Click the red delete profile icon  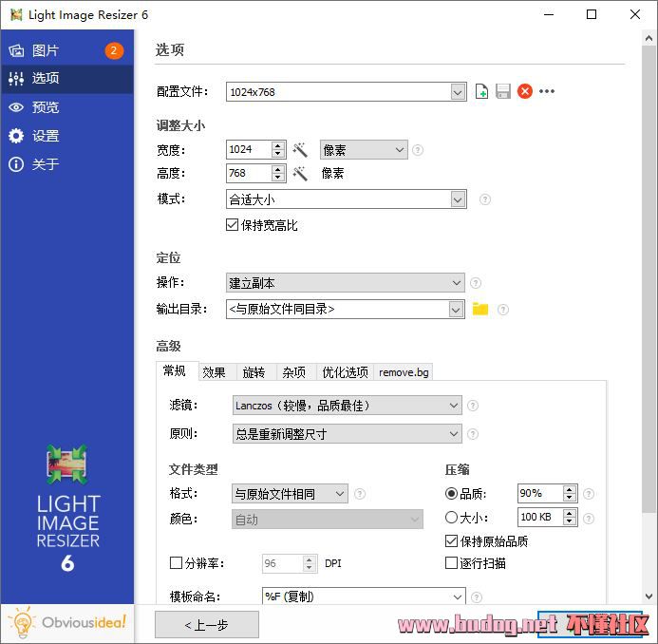(x=524, y=92)
